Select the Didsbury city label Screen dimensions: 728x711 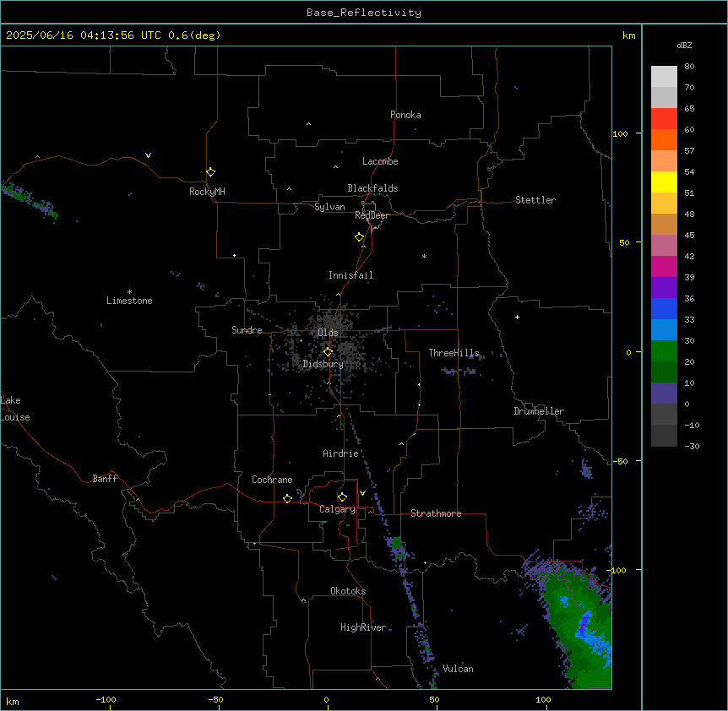323,364
